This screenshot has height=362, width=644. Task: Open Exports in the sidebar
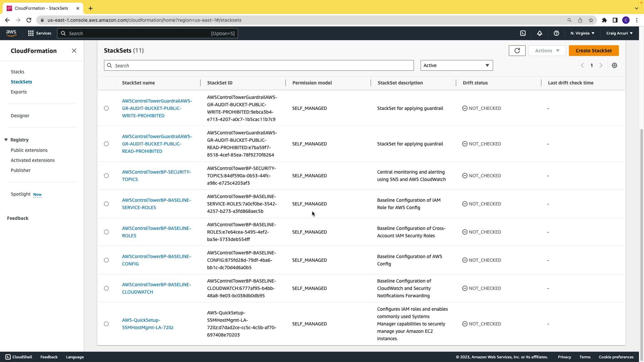(x=19, y=92)
